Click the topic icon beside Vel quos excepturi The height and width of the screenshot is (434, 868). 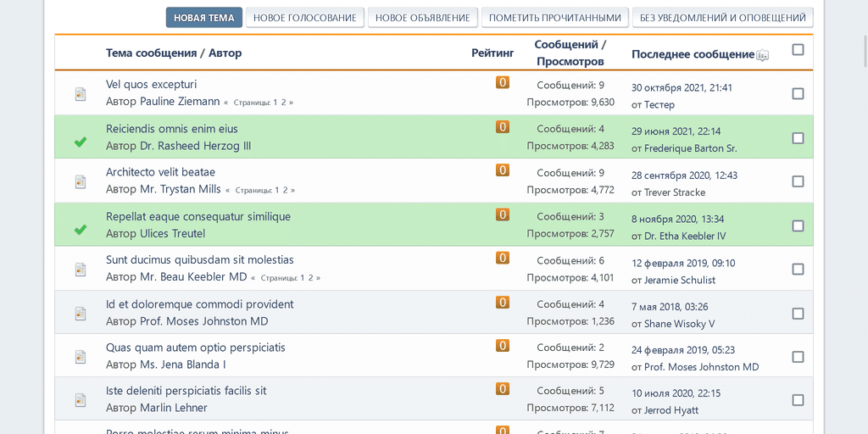(81, 94)
